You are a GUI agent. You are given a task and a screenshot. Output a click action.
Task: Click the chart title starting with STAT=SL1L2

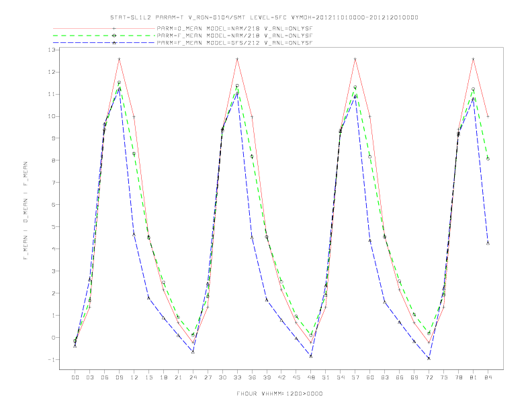coord(264,17)
